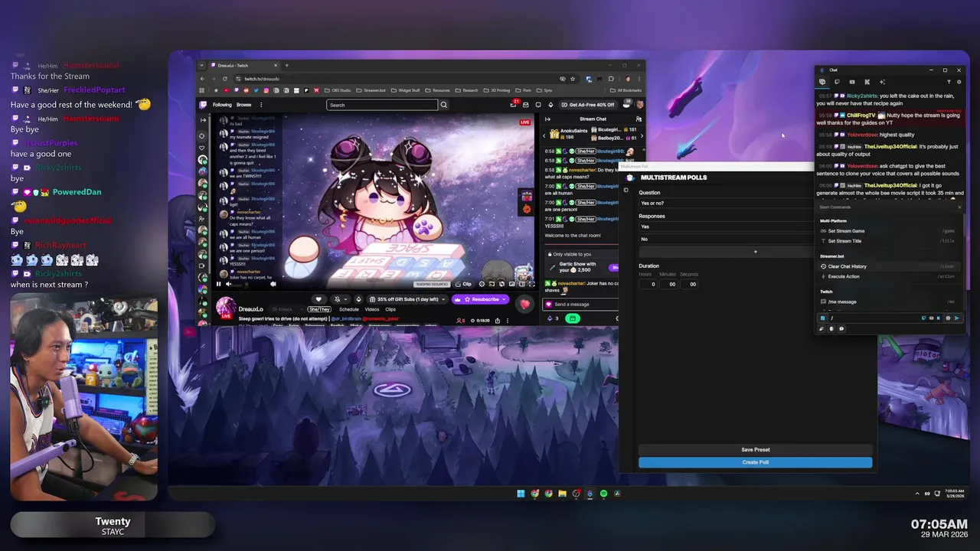Select the Twitch tab in Chat window
Screen dimensions: 980x551
pyautogui.click(x=837, y=82)
